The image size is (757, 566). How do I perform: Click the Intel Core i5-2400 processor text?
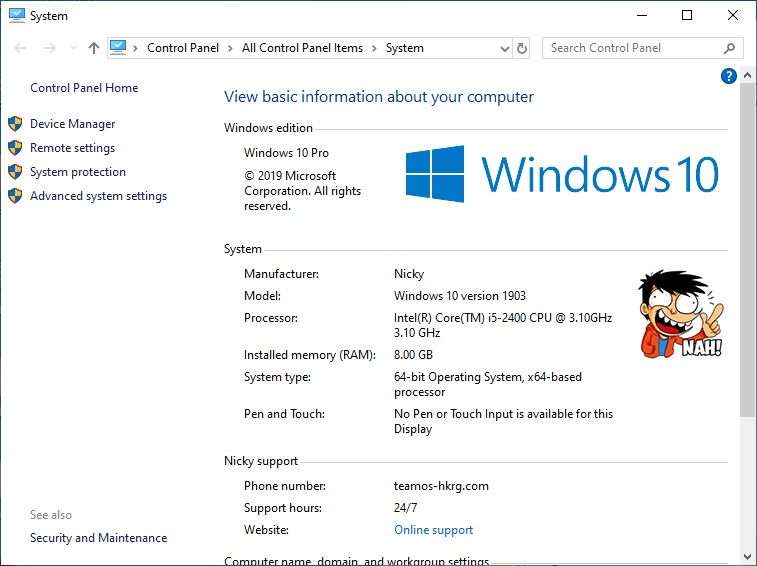pyautogui.click(x=503, y=325)
